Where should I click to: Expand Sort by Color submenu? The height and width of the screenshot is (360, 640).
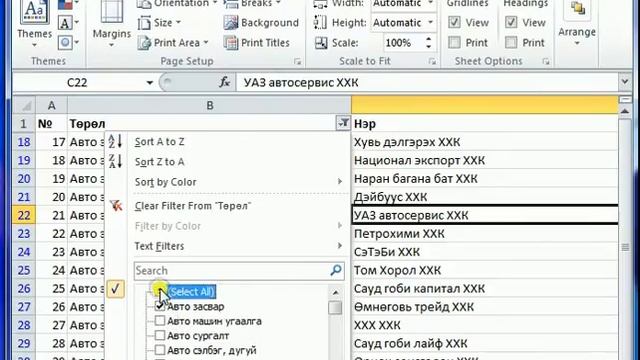(x=340, y=182)
